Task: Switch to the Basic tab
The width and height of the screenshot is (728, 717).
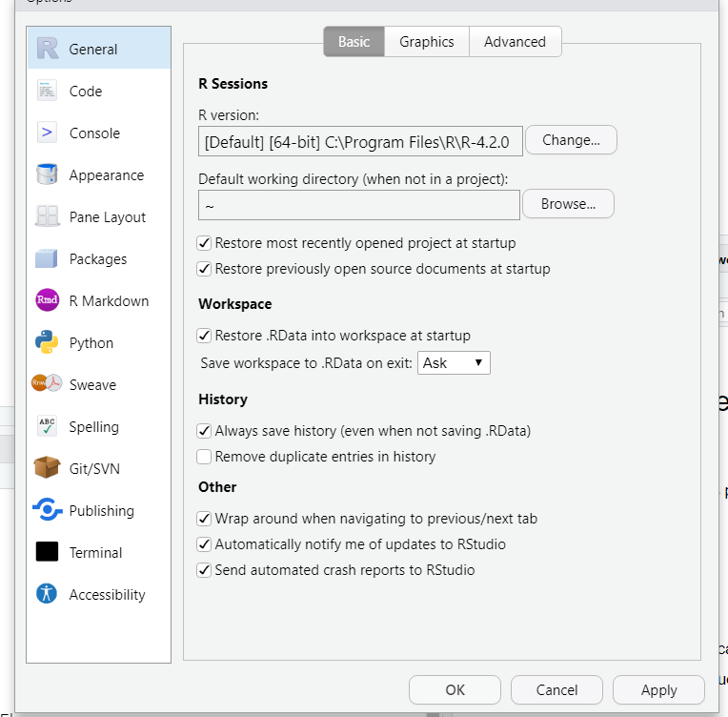Action: (354, 42)
